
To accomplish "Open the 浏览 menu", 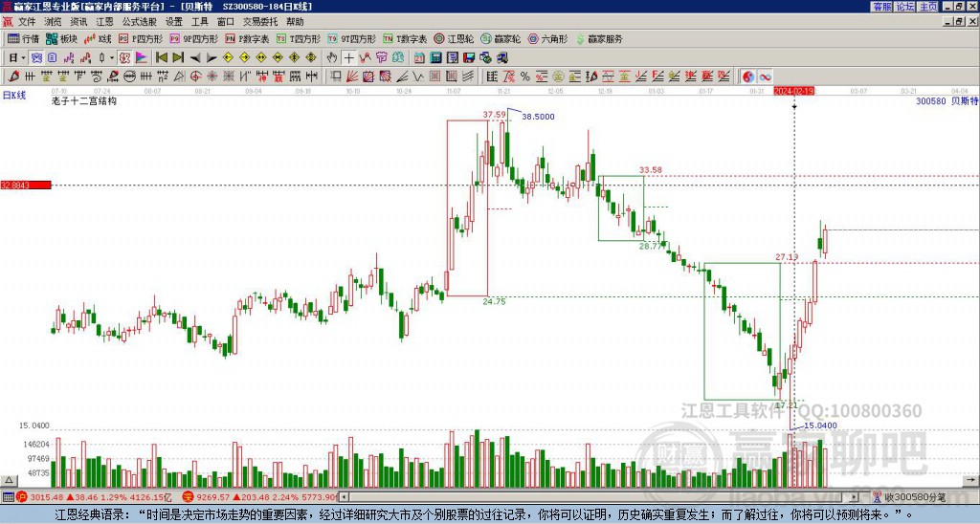I will coord(53,22).
